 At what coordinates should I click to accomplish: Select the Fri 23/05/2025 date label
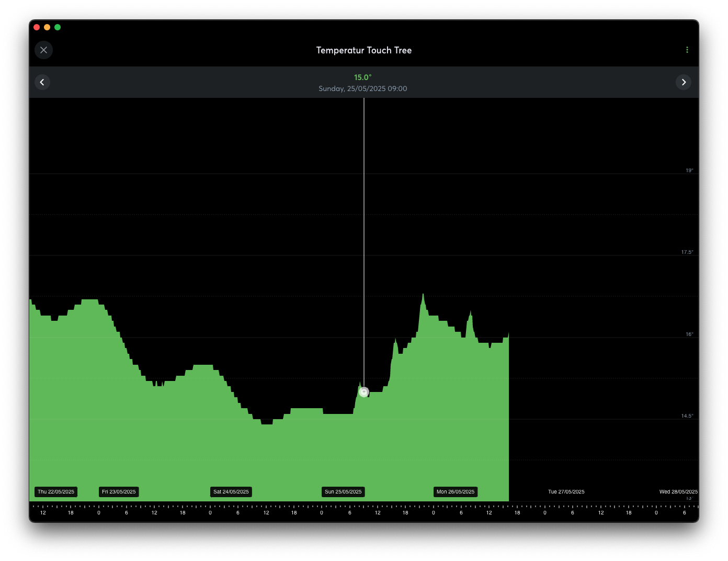click(119, 492)
